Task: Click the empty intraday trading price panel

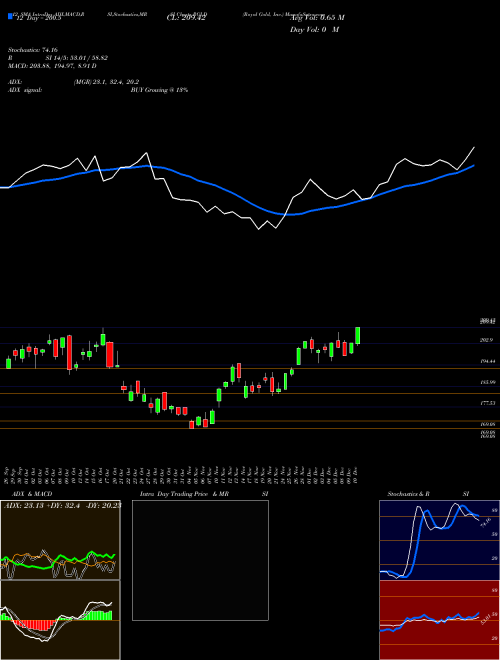Action: [x=200, y=560]
